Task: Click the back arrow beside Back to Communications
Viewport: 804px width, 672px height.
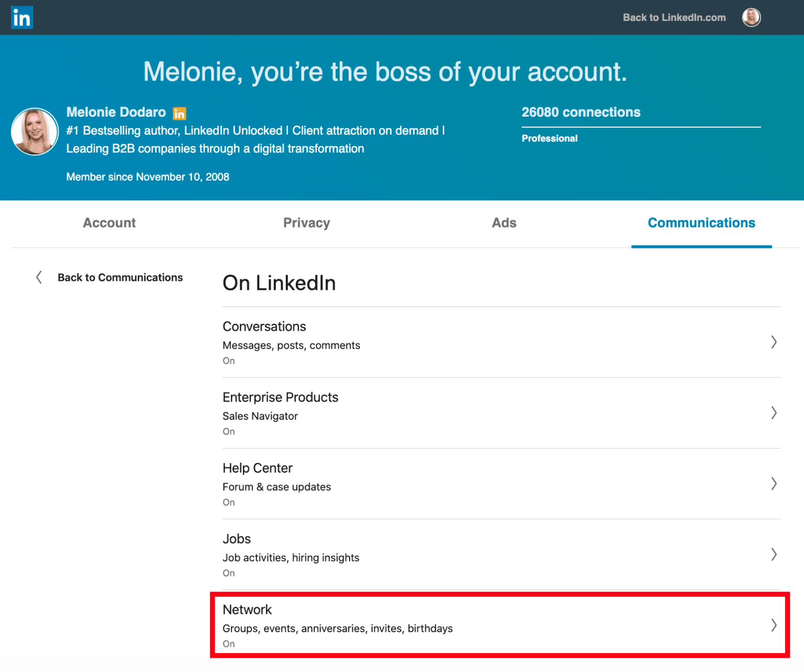Action: point(39,277)
